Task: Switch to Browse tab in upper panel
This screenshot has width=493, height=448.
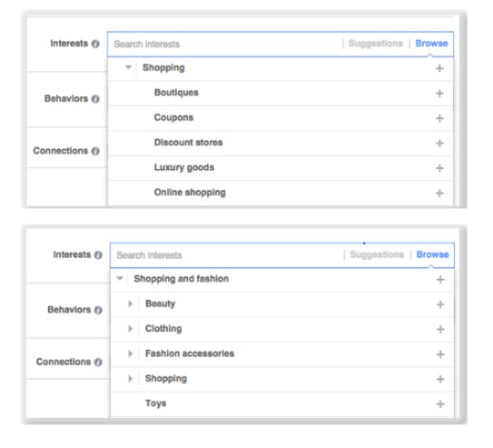Action: coord(431,44)
